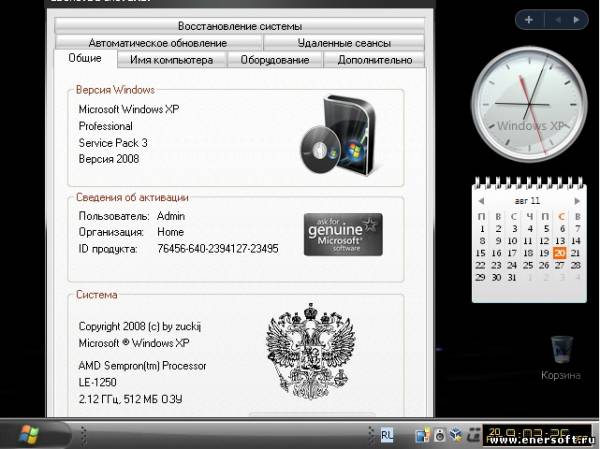The image size is (600, 449).
Task: Open the Оборудование tab
Action: click(275, 60)
